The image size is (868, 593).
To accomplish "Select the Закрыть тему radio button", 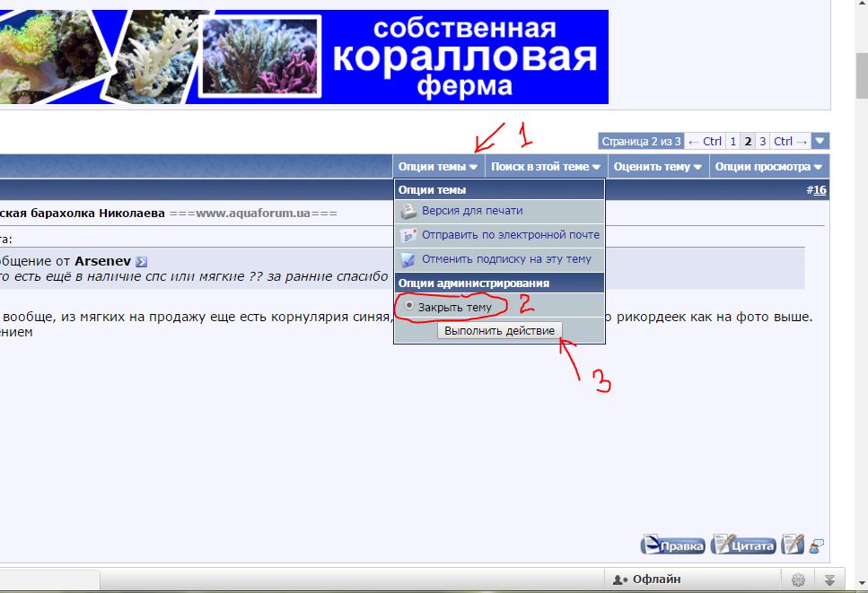I will [409, 306].
